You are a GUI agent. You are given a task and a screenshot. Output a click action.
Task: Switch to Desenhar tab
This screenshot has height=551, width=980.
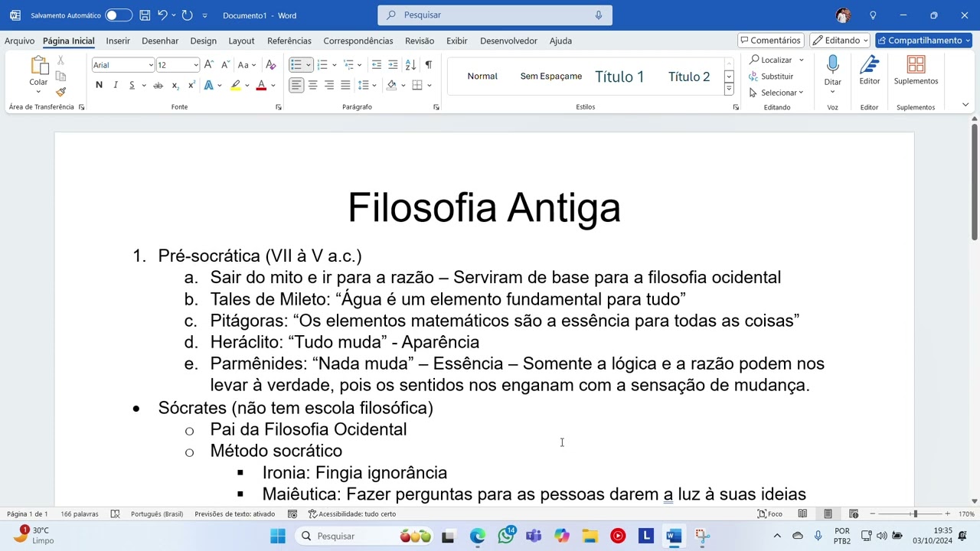160,41
